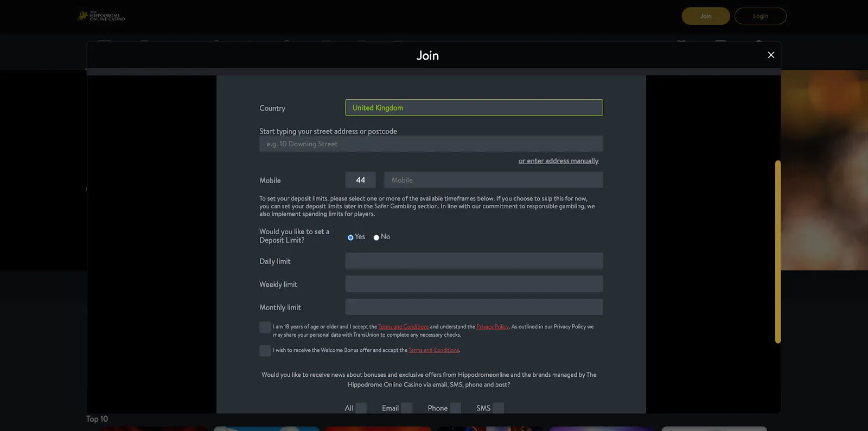Viewport: 868px width, 431px height.
Task: Open the Weekly limit dropdown
Action: 474,284
